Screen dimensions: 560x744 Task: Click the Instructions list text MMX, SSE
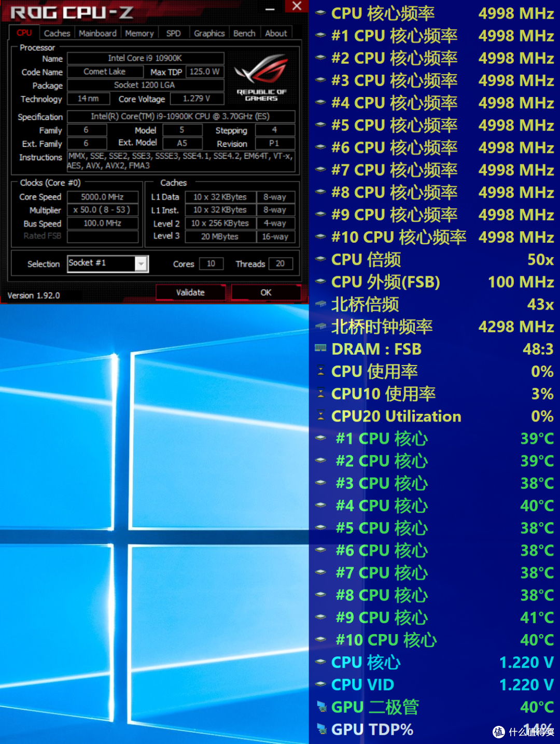tap(181, 161)
